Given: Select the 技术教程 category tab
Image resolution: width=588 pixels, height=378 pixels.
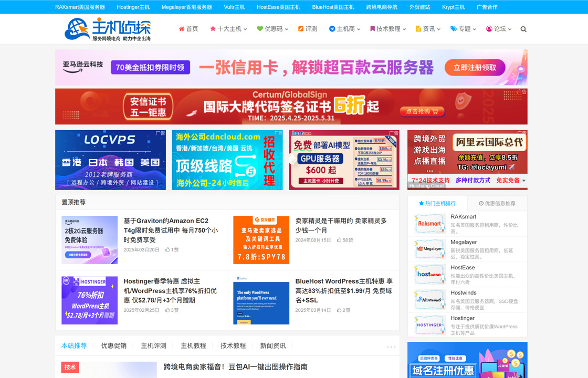Looking at the screenshot, I should coord(233,346).
